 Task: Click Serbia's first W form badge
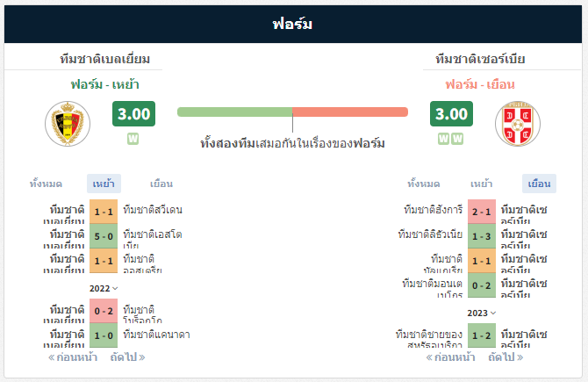[x=443, y=139]
